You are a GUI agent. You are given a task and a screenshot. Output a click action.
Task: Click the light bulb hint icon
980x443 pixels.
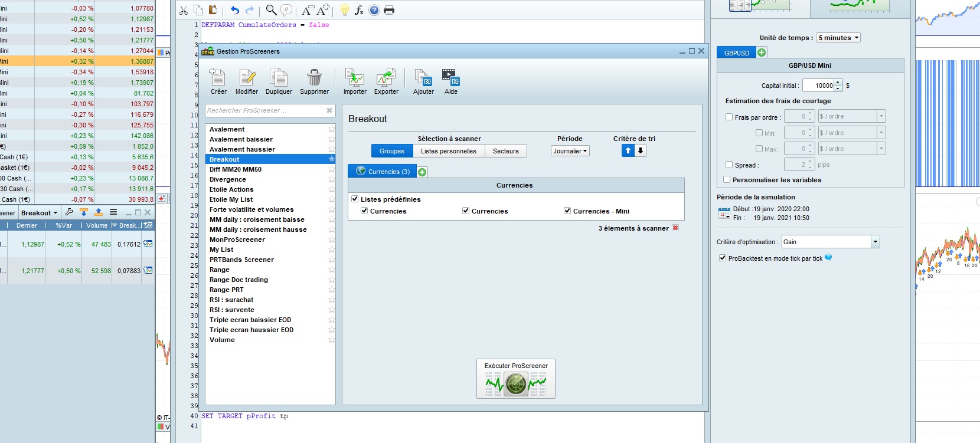pos(345,10)
